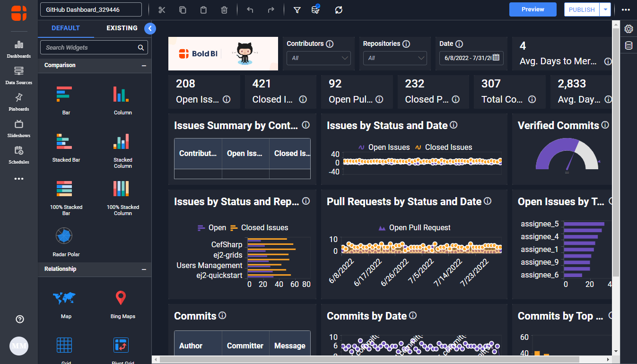
Task: Click the cut scissors icon in toolbar
Action: click(162, 10)
